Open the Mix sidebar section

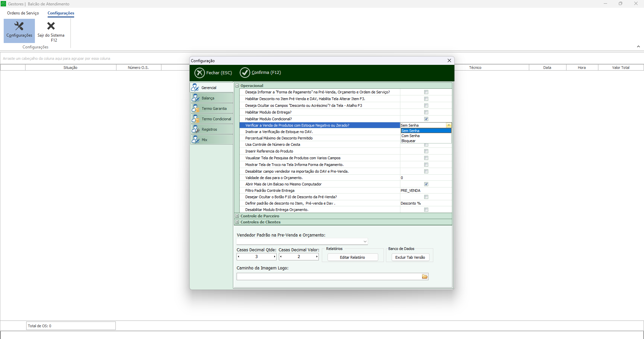point(211,140)
